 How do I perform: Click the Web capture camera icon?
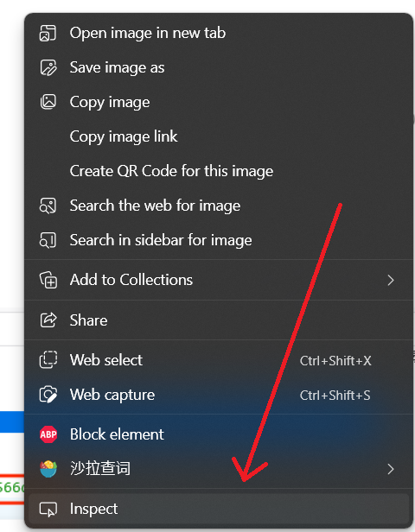[x=48, y=395]
